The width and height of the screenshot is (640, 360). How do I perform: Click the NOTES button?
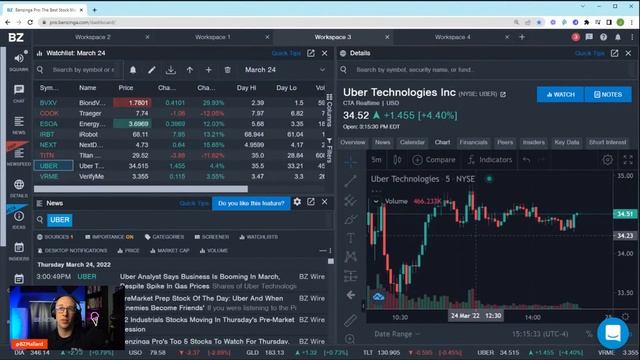pos(608,94)
